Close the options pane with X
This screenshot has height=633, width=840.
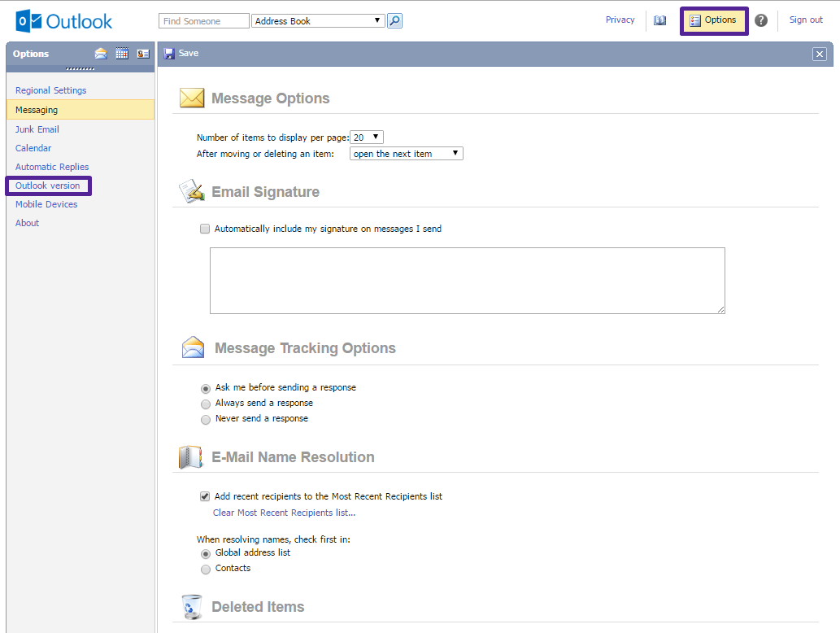(x=819, y=55)
